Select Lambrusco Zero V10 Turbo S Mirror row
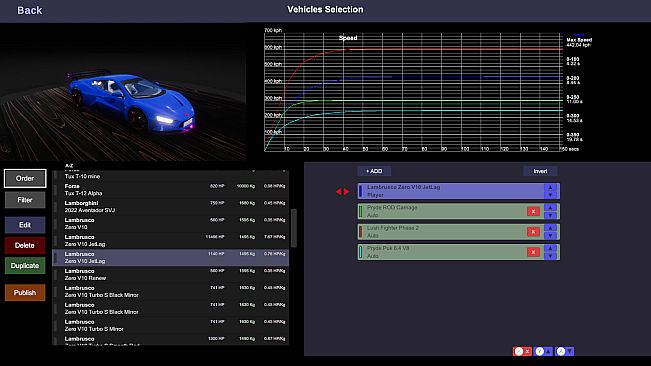Viewport: 651px width, 366px height. pyautogui.click(x=171, y=325)
